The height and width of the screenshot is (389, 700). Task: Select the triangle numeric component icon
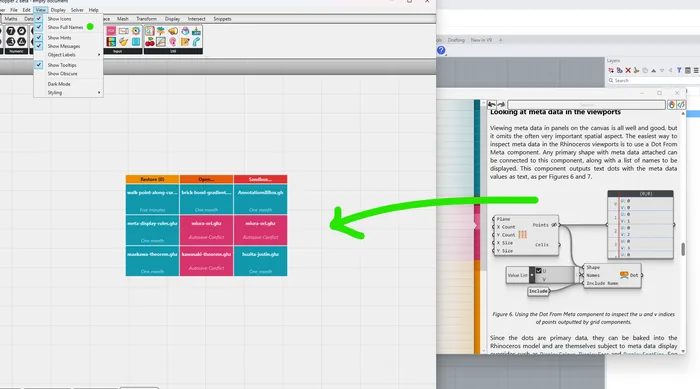pos(21,42)
